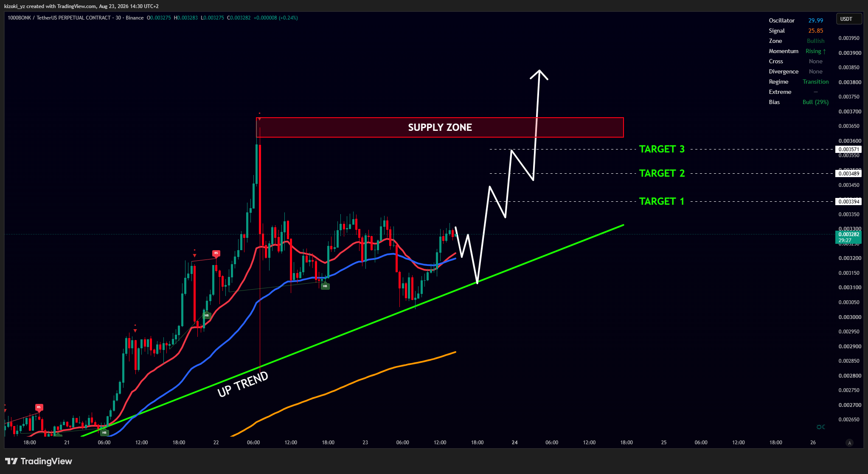This screenshot has height=474, width=868.
Task: Click the 'Cross' row label
Action: (x=776, y=61)
